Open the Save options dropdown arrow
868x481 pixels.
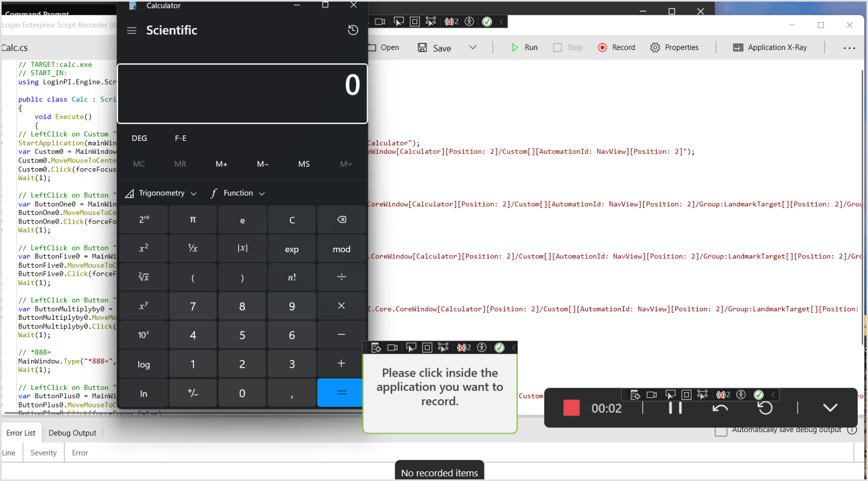click(x=473, y=47)
